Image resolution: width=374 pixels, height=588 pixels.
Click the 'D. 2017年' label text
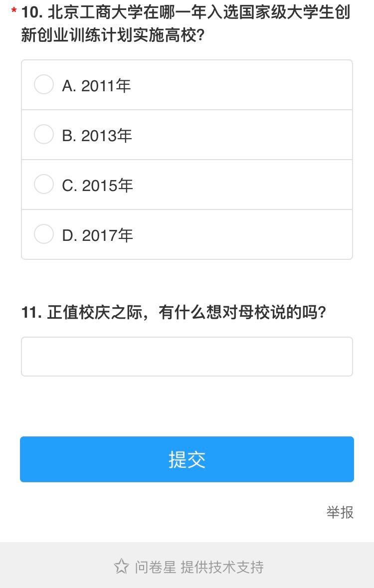(97, 235)
